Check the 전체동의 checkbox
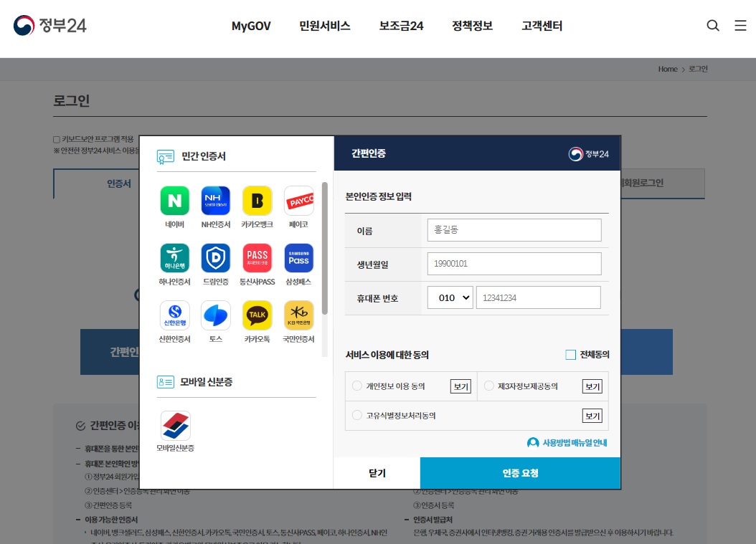Image resolution: width=756 pixels, height=544 pixels. 570,355
